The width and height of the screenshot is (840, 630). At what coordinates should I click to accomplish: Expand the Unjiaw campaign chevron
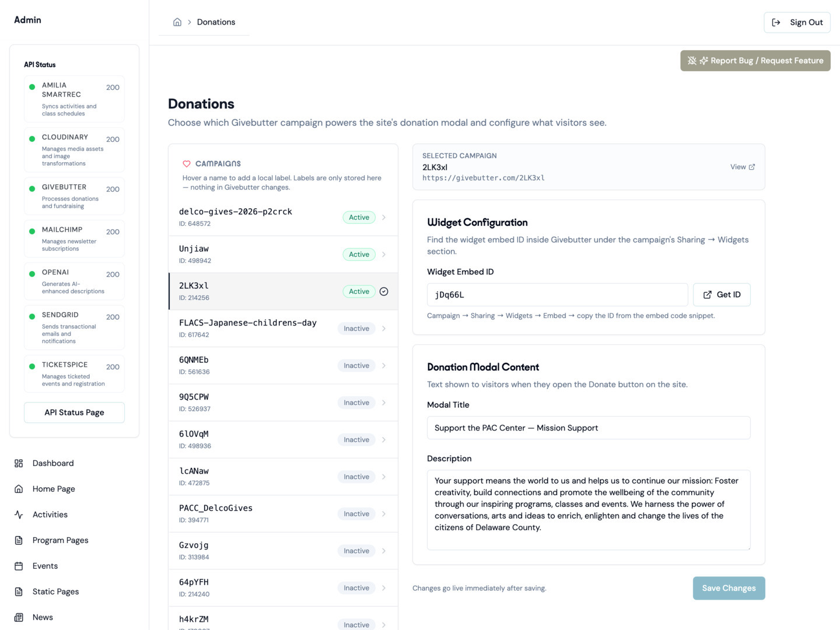point(384,254)
